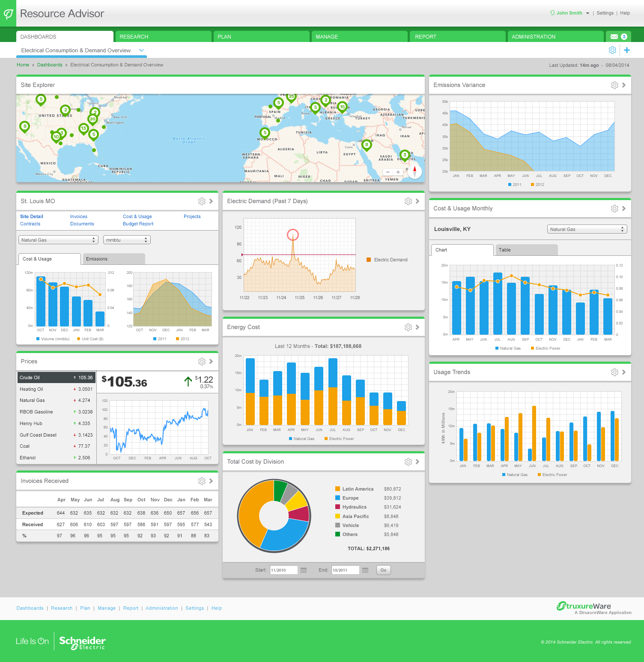Open Start date calendar picker
The height and width of the screenshot is (662, 644).
pyautogui.click(x=304, y=570)
